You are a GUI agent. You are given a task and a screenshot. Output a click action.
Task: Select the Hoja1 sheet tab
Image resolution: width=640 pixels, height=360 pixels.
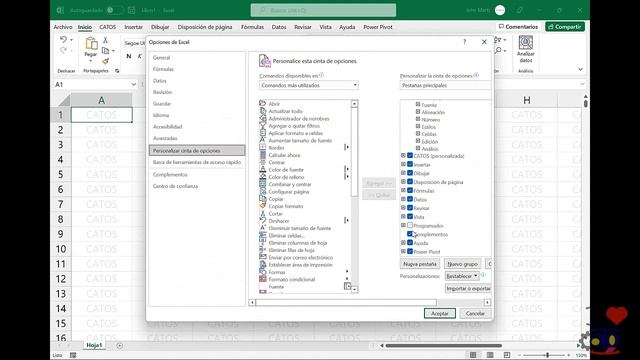click(94, 345)
